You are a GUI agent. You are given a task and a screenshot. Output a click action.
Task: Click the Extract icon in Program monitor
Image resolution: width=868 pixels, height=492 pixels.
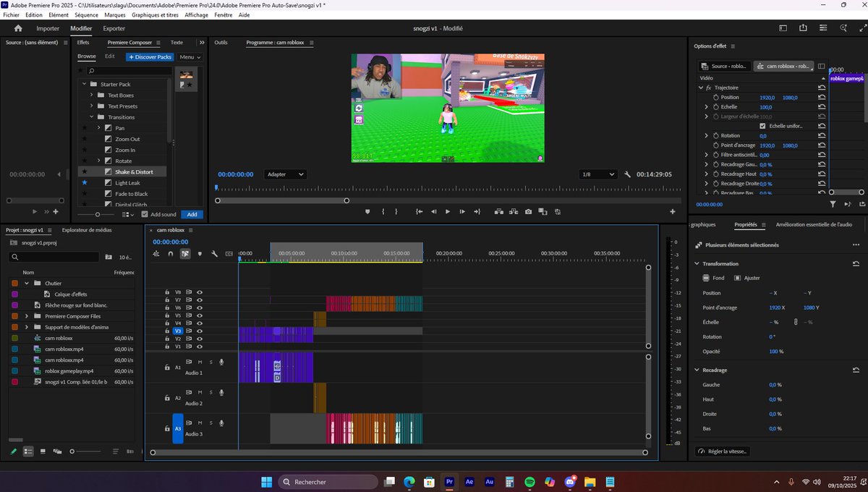(514, 211)
